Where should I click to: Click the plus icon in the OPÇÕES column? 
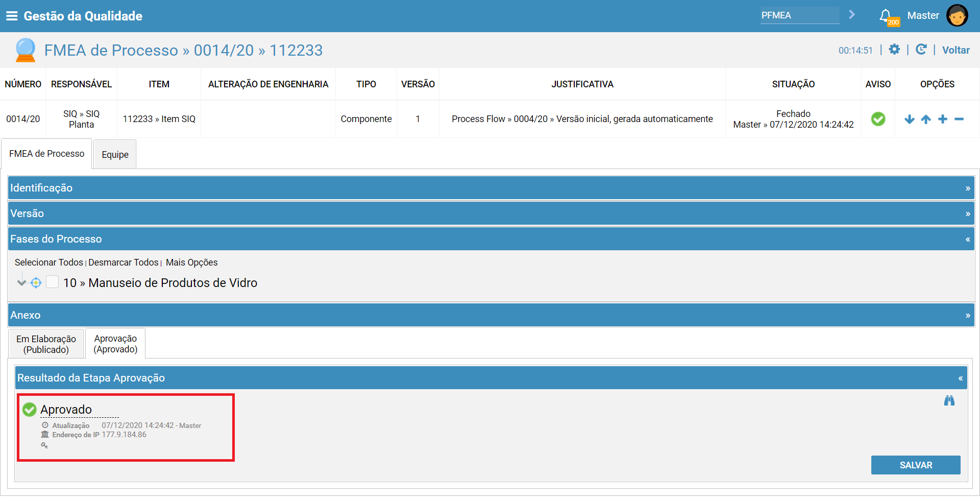tap(943, 119)
